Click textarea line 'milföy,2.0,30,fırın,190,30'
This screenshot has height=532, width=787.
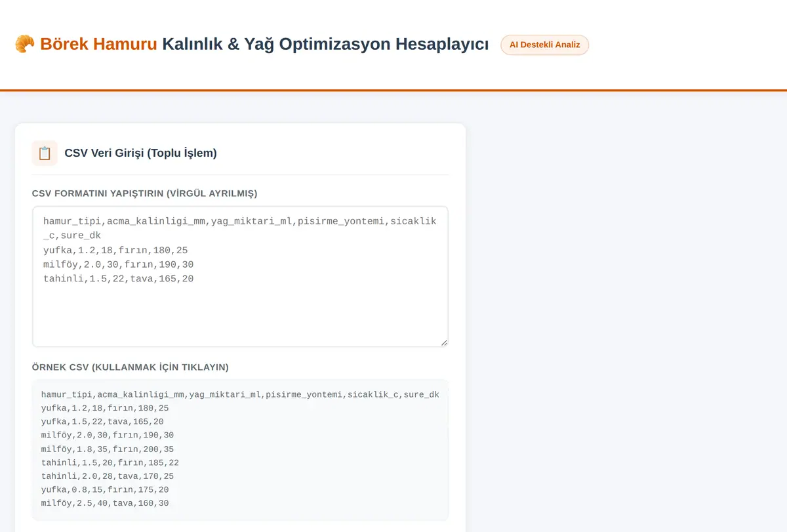(118, 264)
